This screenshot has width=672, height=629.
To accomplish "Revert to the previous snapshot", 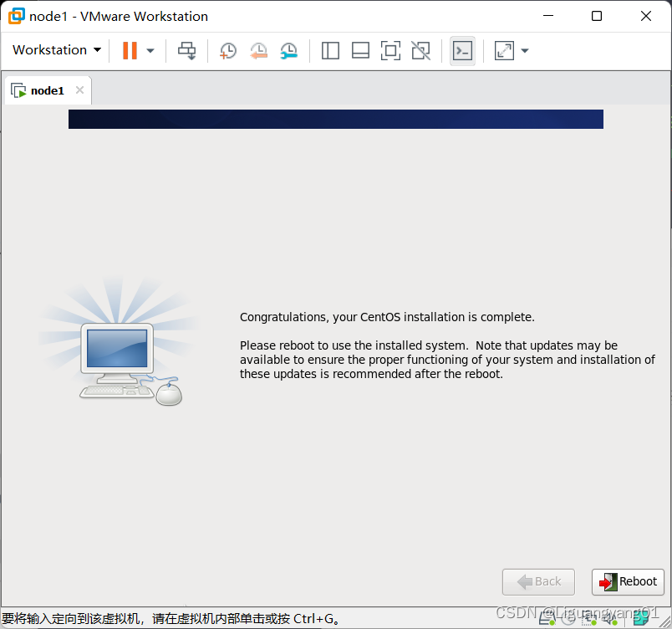I will [x=258, y=50].
